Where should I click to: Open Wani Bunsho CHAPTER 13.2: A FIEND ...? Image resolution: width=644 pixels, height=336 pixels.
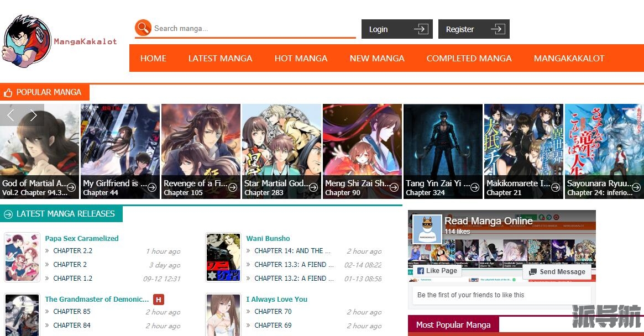[294, 278]
